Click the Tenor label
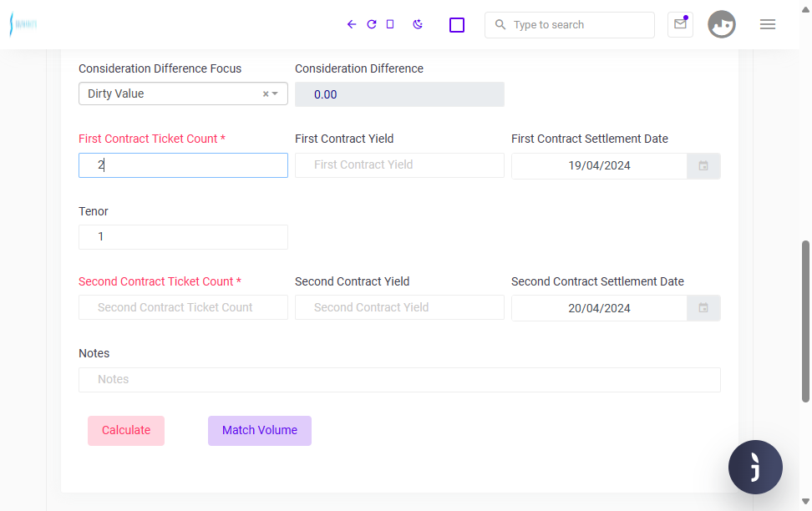The height and width of the screenshot is (511, 812). pyautogui.click(x=94, y=211)
